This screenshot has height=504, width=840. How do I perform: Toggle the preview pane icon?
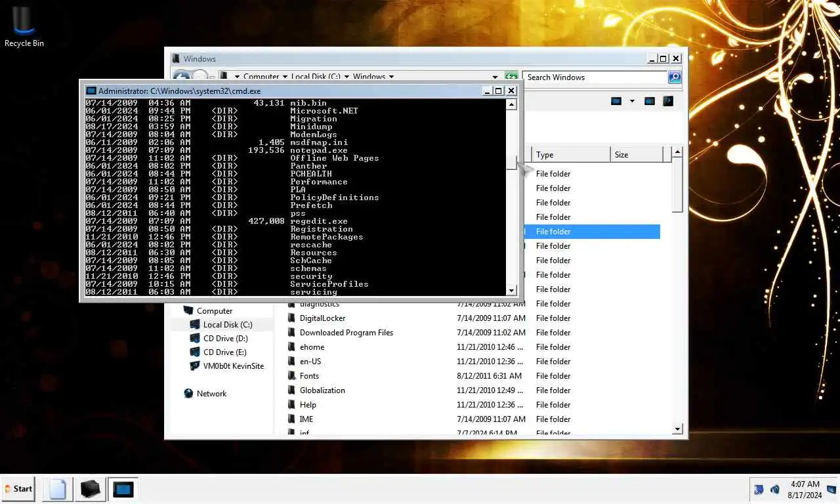coord(649,101)
